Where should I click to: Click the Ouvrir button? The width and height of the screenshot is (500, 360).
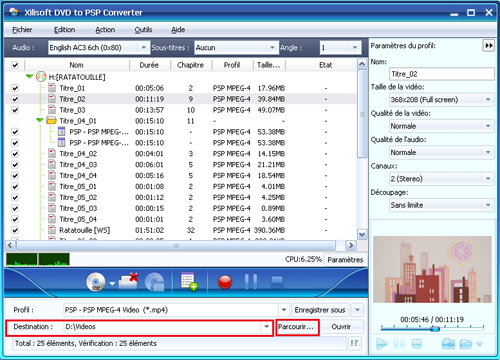click(341, 327)
